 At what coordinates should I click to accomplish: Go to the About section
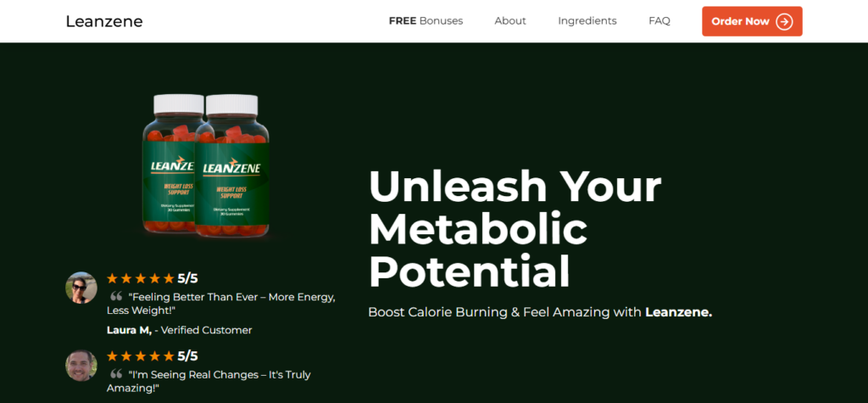click(x=510, y=21)
